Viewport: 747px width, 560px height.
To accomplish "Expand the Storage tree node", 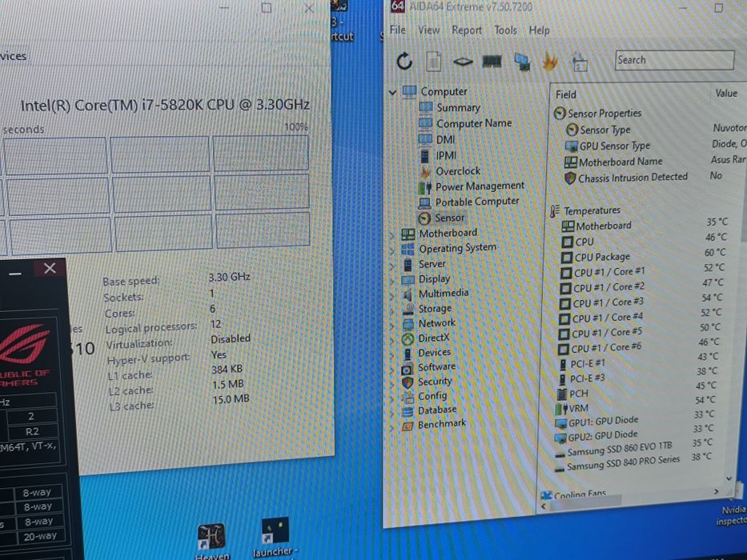I will tap(392, 310).
